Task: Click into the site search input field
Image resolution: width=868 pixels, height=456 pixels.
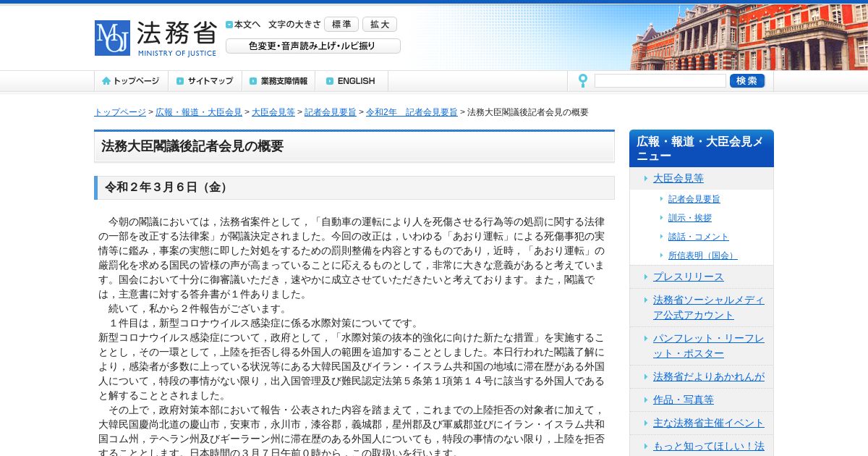Action: 660,81
